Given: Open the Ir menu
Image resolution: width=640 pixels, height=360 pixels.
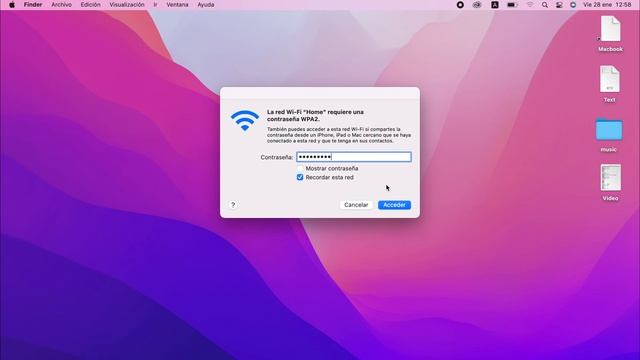Looking at the screenshot, I should click(155, 5).
